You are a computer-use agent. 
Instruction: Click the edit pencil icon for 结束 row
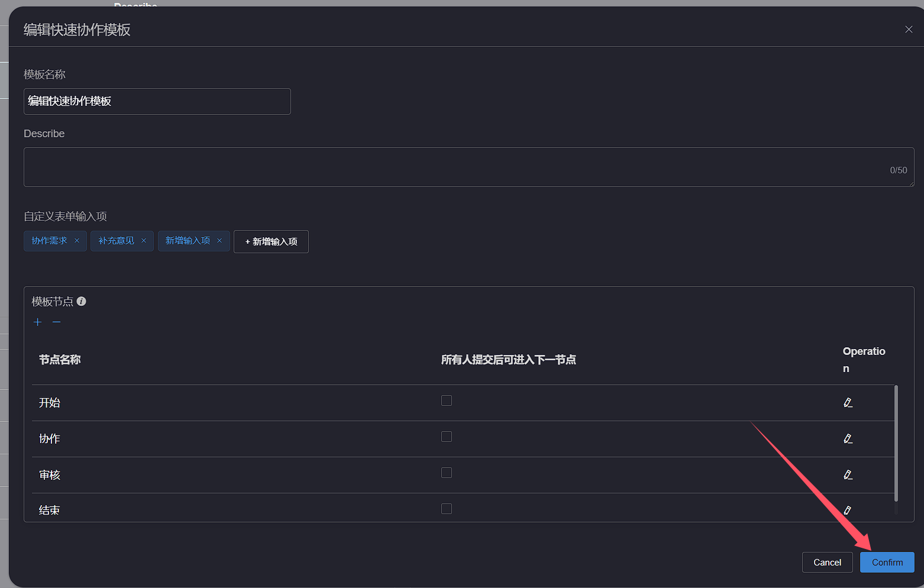[x=848, y=510]
